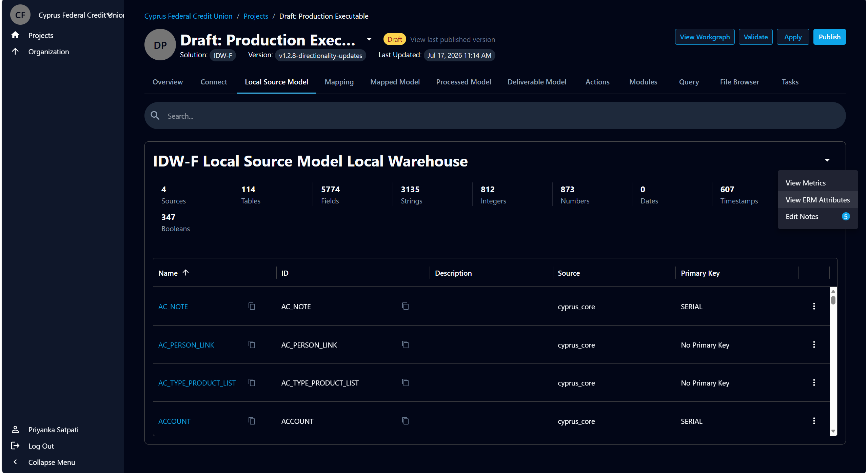Choose View Metrics from the menu
868x473 pixels.
pos(817,183)
